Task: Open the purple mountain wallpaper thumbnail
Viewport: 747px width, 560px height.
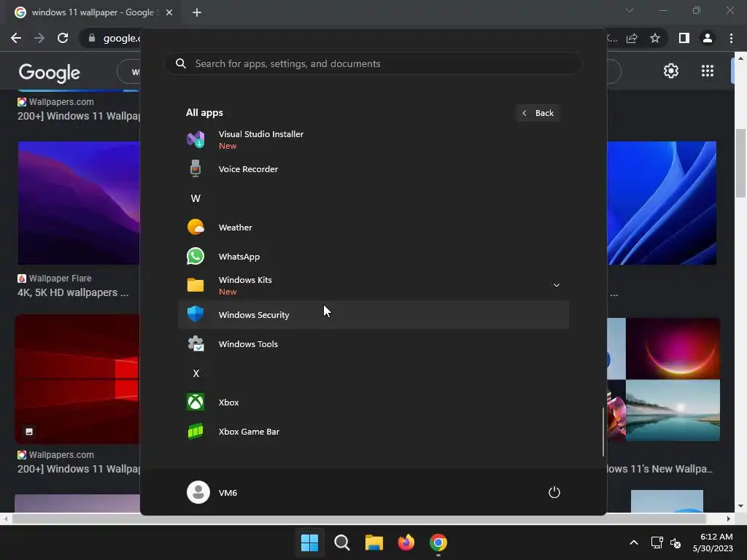Action: pos(79,203)
